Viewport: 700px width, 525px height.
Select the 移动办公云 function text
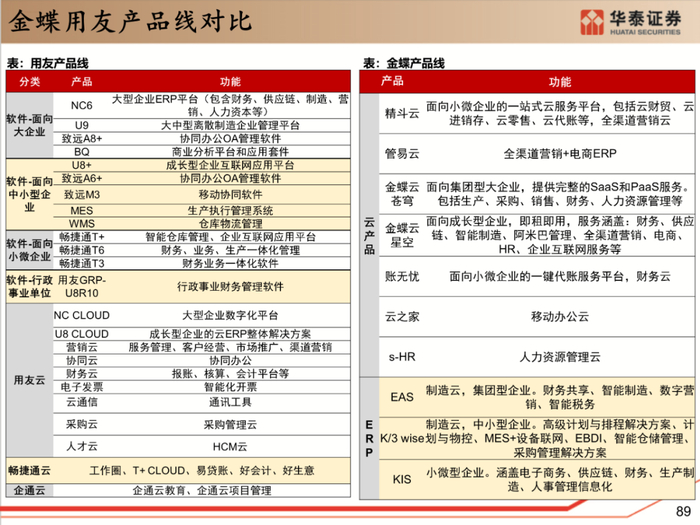click(560, 317)
